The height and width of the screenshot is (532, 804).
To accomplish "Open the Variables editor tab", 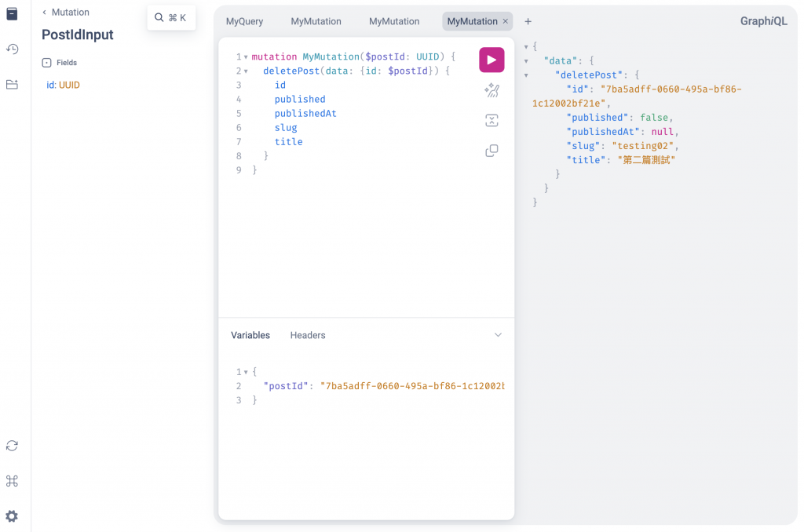I will click(250, 335).
